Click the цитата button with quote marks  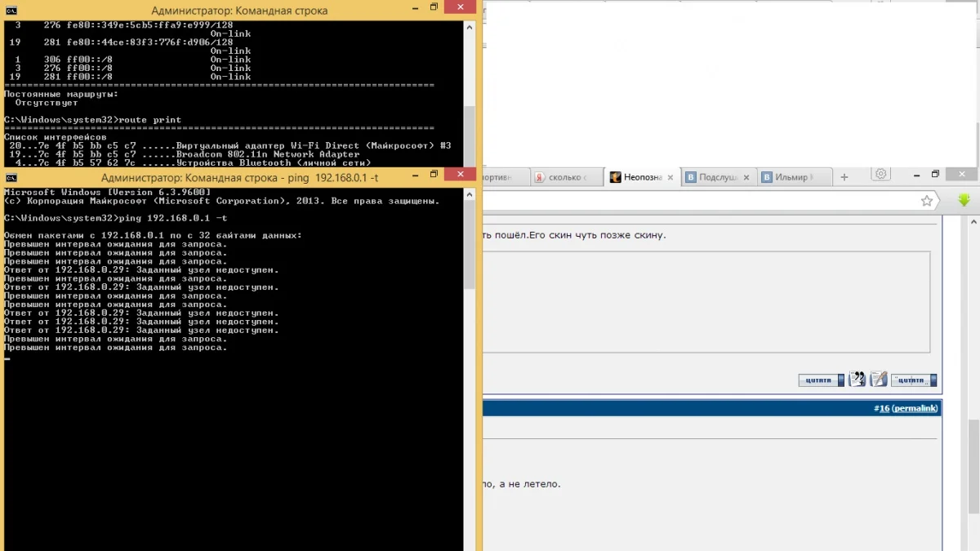914,380
